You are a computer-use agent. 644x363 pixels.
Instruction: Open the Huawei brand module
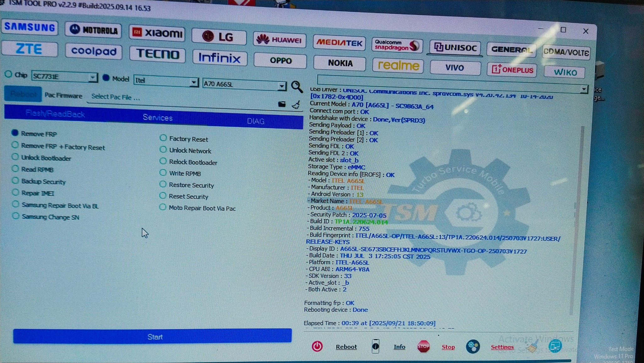pos(279,40)
